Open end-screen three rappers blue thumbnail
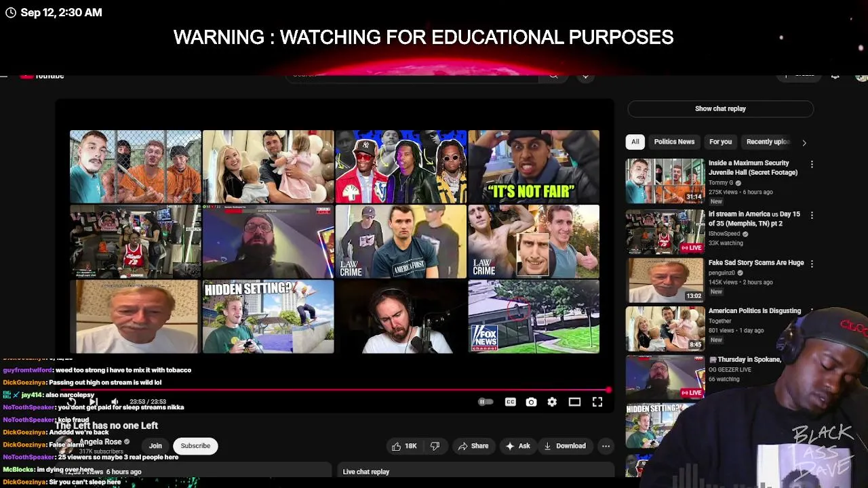868x488 pixels. [401, 167]
